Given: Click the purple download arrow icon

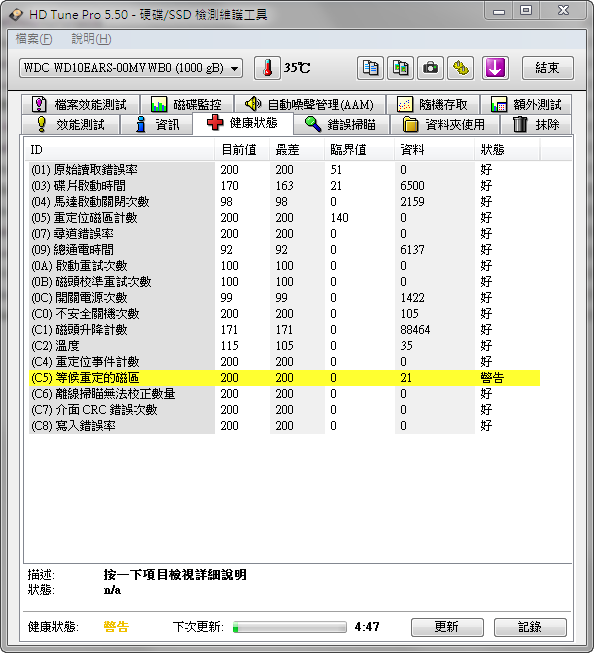Looking at the screenshot, I should (x=495, y=68).
